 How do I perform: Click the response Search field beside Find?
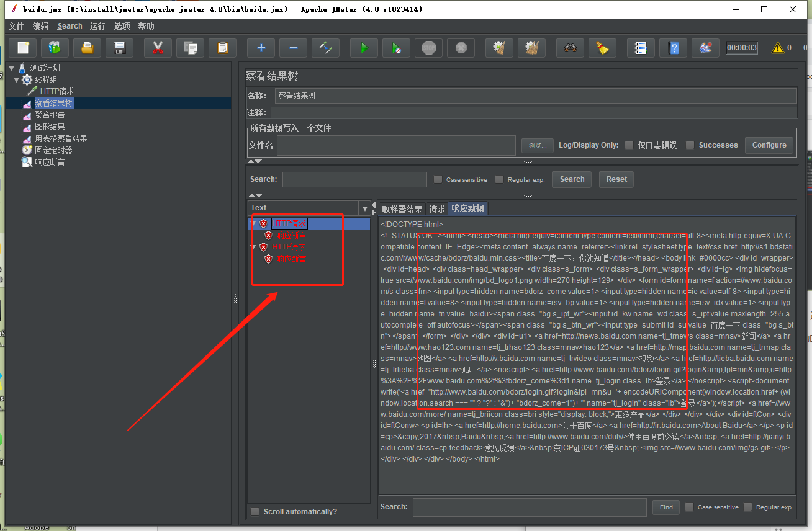pyautogui.click(x=530, y=507)
